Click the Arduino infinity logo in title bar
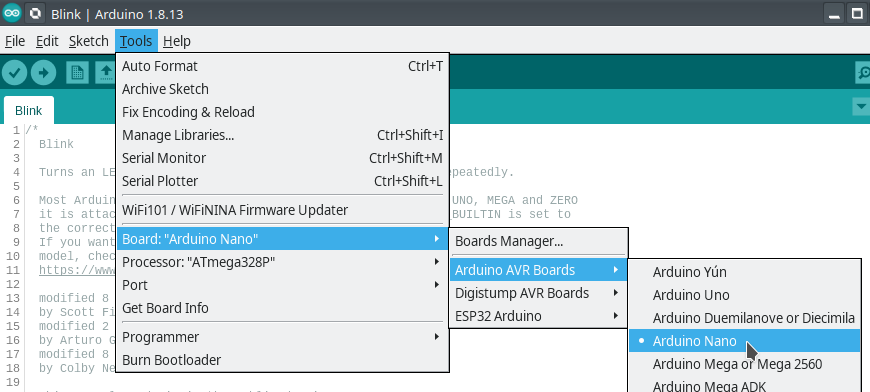The height and width of the screenshot is (392, 870). pyautogui.click(x=11, y=13)
